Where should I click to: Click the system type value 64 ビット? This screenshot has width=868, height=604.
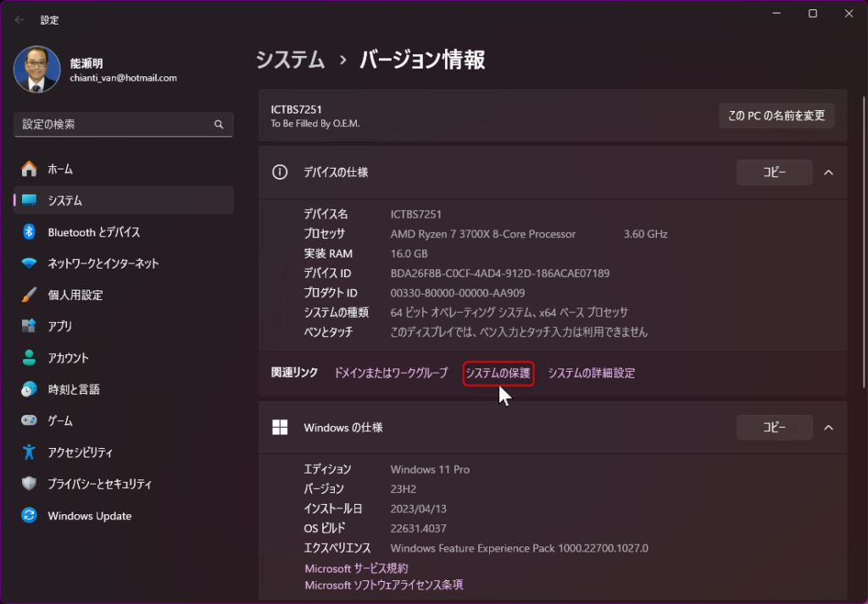[x=509, y=313]
